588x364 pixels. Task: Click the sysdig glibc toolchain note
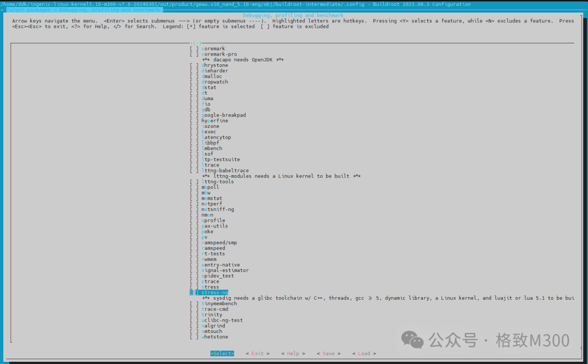point(388,298)
